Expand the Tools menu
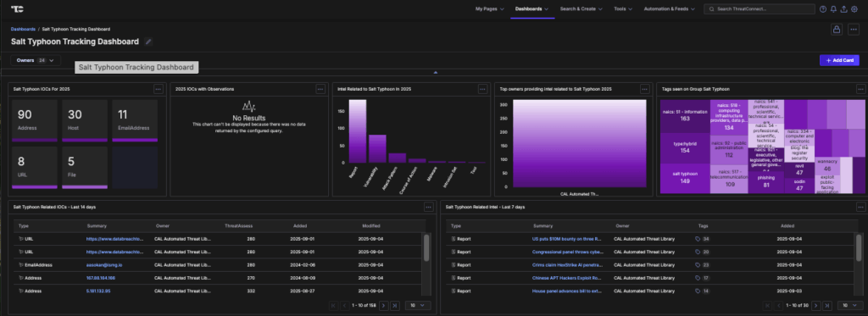The width and height of the screenshot is (868, 316). (622, 8)
